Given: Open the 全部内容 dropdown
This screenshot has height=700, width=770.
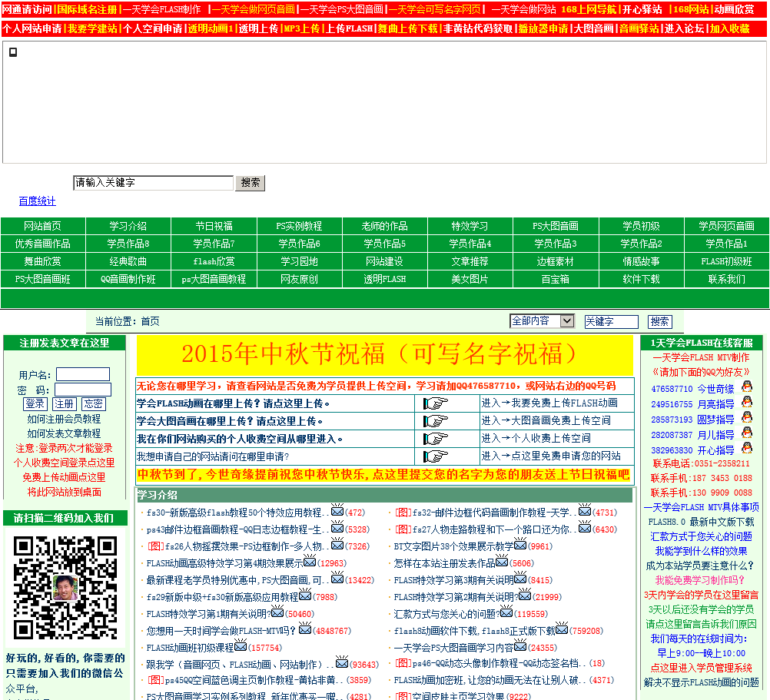Looking at the screenshot, I should tap(542, 321).
